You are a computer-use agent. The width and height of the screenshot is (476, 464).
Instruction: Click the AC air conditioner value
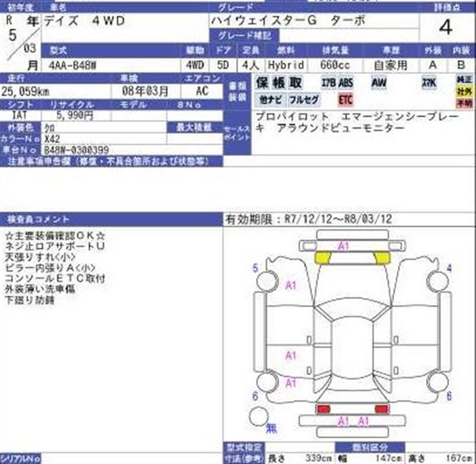coord(202,91)
